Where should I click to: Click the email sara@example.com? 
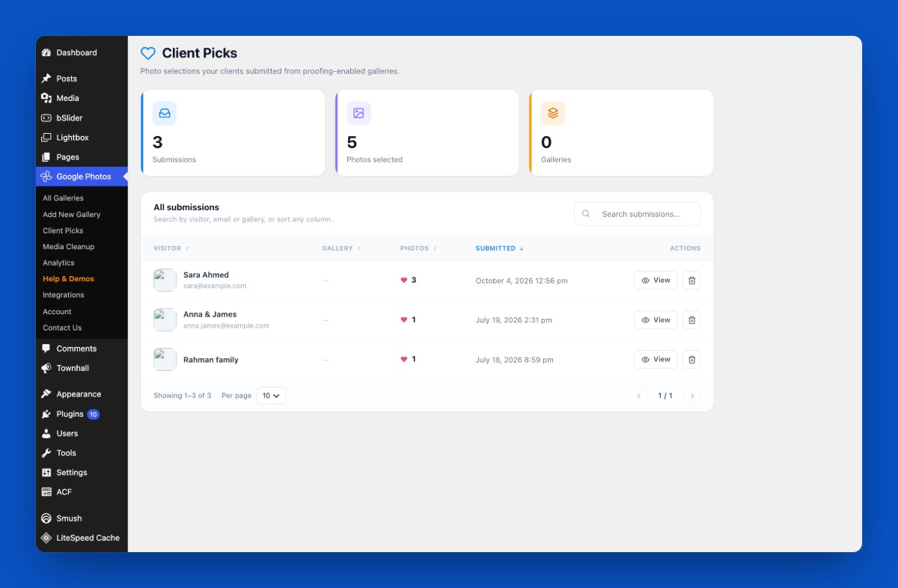point(215,287)
